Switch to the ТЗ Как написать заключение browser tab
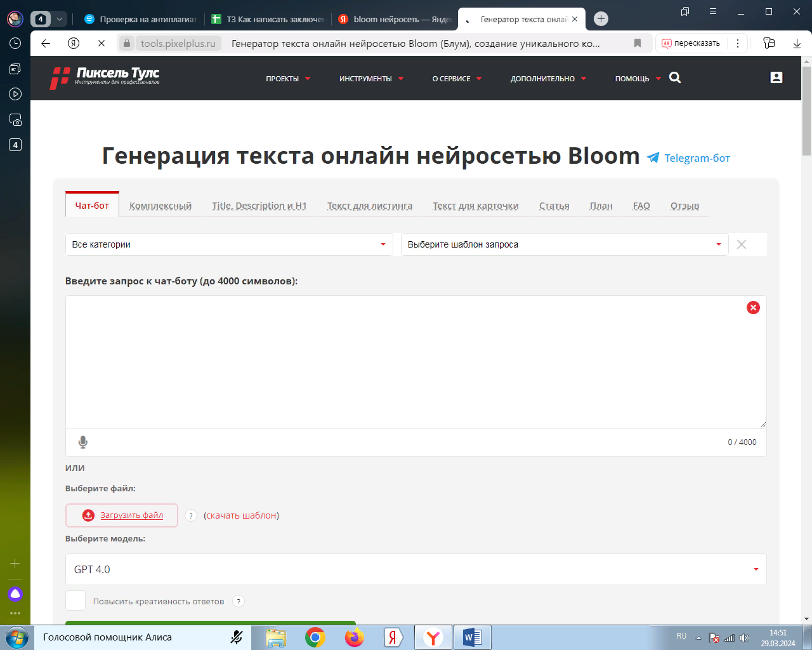 [267, 19]
